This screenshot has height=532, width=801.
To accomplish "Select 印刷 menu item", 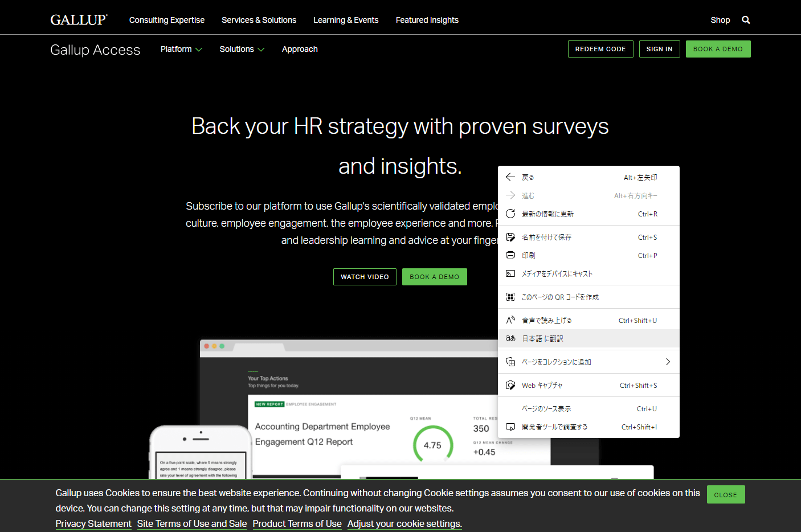I will [x=589, y=255].
